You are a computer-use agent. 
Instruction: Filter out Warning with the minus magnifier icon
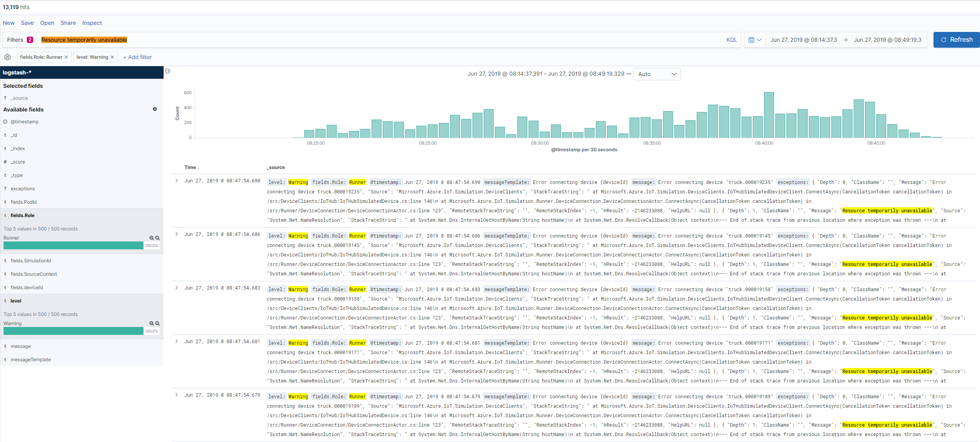(x=157, y=323)
